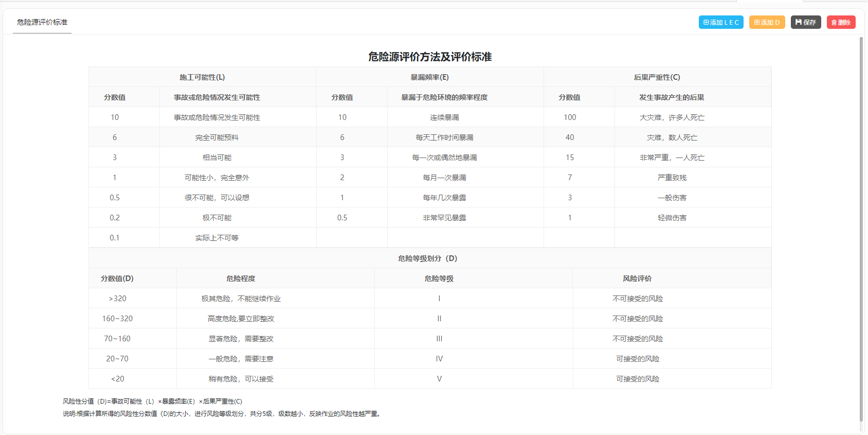Select the 实际上不可等 cell
Viewport: 868px width, 435px height.
click(x=216, y=238)
